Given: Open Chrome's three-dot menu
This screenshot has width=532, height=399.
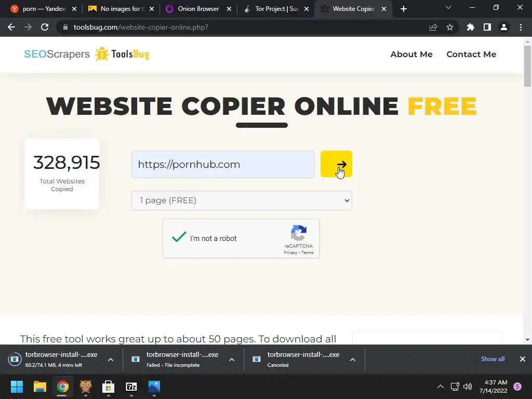Looking at the screenshot, I should [521, 27].
